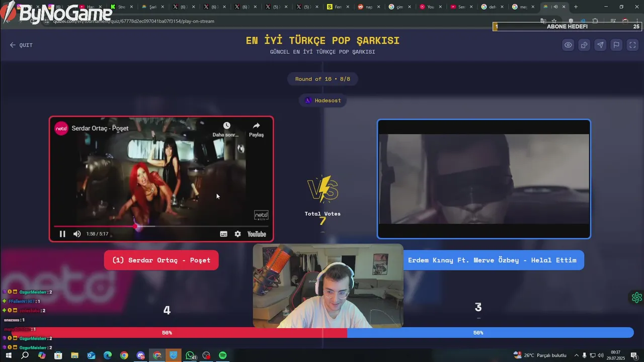644x362 pixels.
Task: Open the system tray volume control
Action: coord(601,355)
